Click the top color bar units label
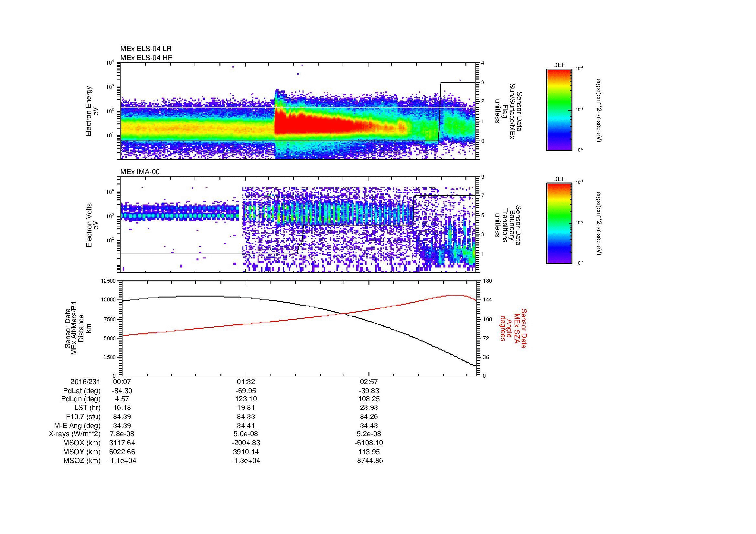This screenshot has height=534, width=756. pyautogui.click(x=599, y=110)
